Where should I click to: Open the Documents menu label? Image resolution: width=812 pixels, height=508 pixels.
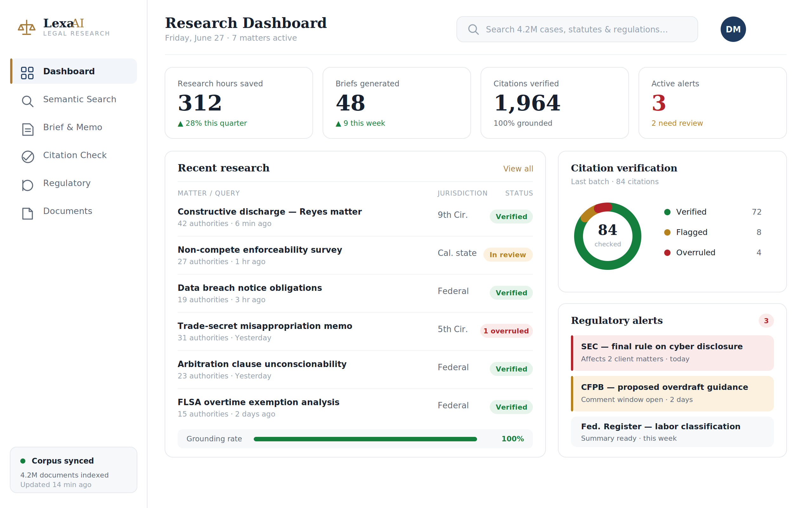coord(68,211)
